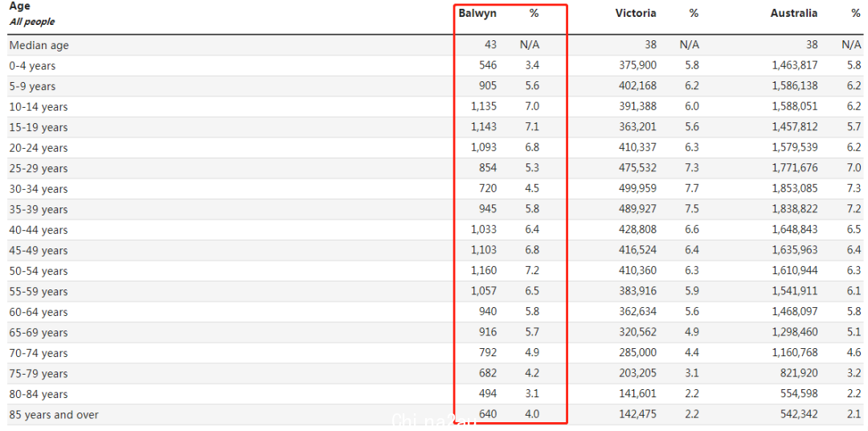868x431 pixels.
Task: Select Victoria count 141,601
Action: (x=638, y=394)
